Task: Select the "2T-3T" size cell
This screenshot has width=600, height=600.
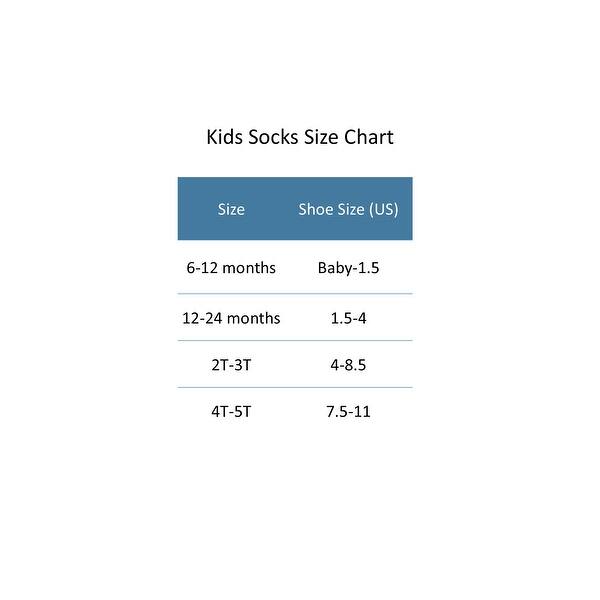Action: [231, 365]
